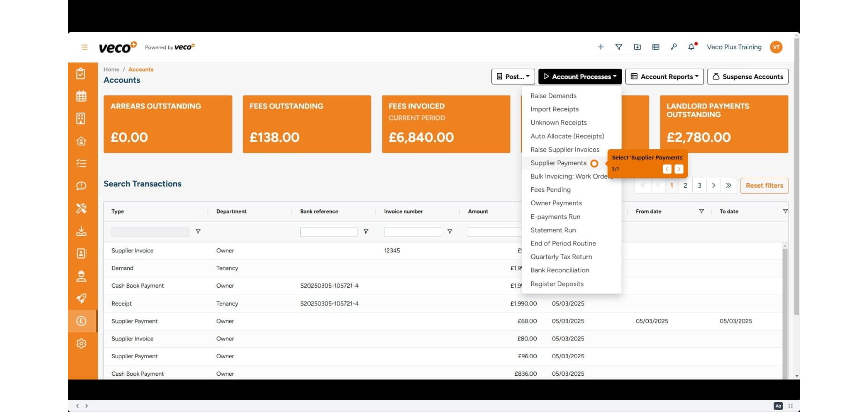868x412 pixels.
Task: Open Suspense Accounts
Action: pos(748,76)
